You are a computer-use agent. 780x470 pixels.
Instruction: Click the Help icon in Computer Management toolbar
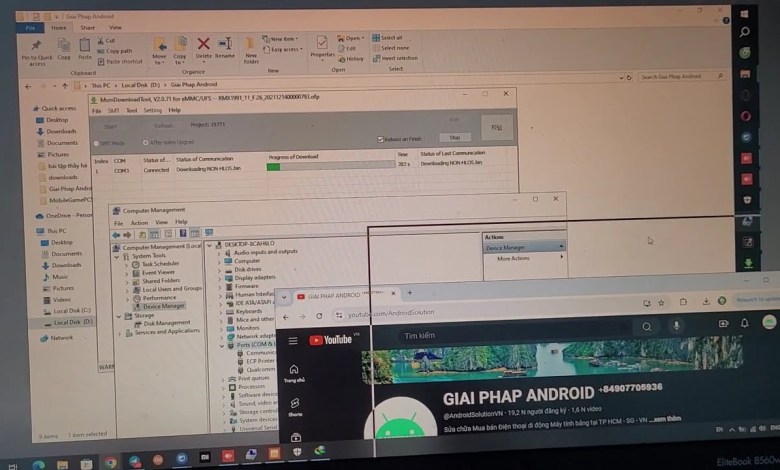tap(183, 233)
